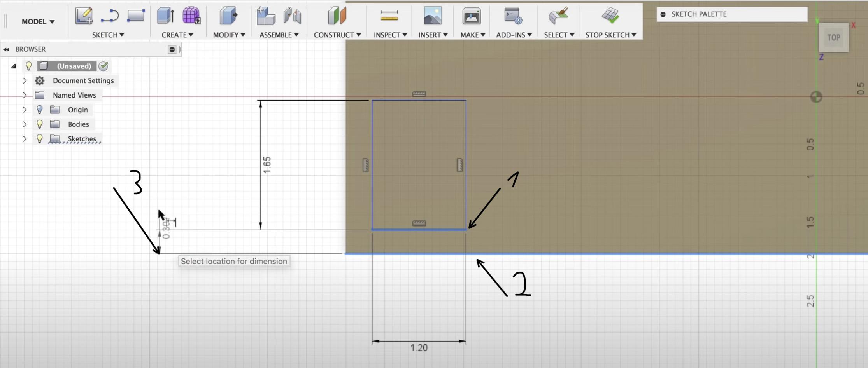Click the Joint assemble icon
This screenshot has height=368, width=868.
coord(292,16)
